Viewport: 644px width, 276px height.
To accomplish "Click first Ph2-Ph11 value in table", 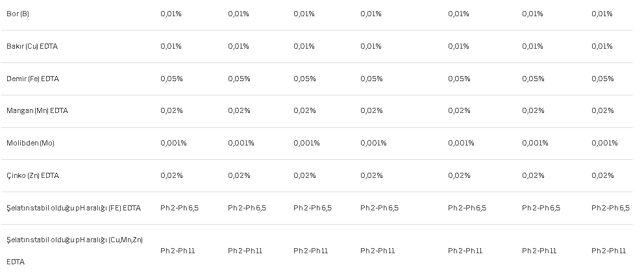I will click(x=177, y=251).
